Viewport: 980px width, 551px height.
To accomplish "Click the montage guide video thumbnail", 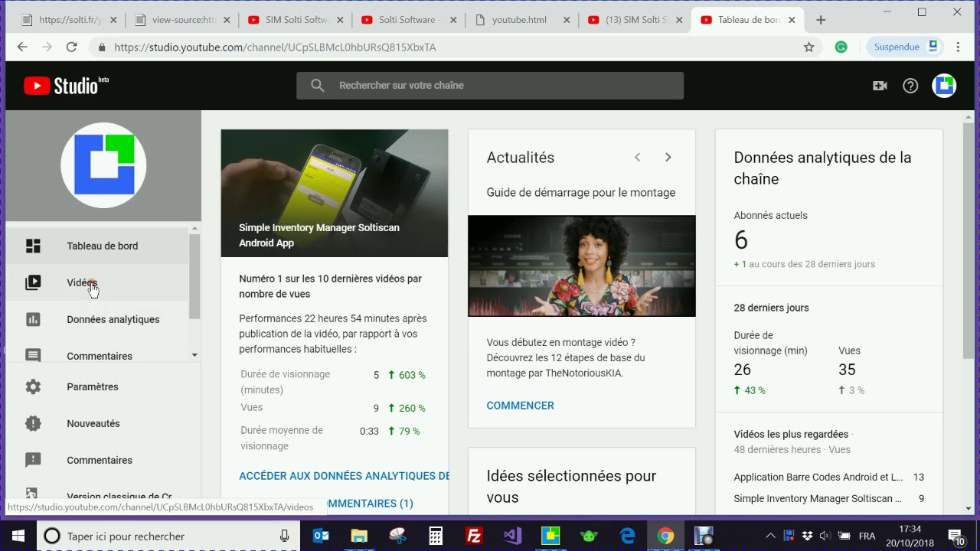I will click(x=582, y=266).
